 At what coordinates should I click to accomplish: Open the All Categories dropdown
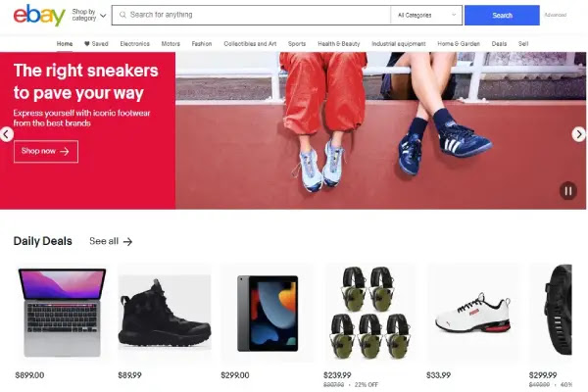click(426, 15)
